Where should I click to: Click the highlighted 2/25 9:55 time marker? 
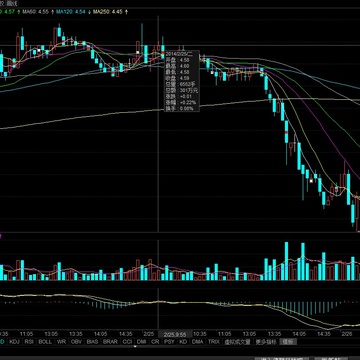[175, 334]
